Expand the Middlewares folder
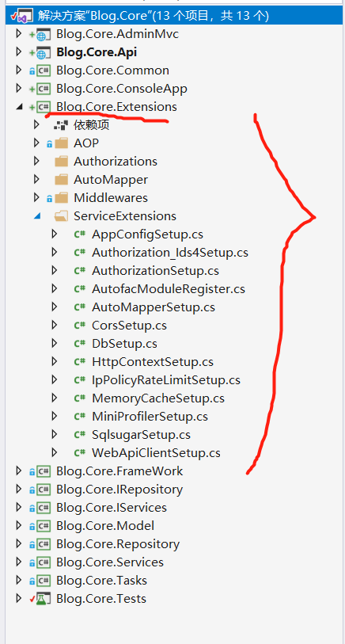The height and width of the screenshot is (644, 345). click(x=37, y=198)
